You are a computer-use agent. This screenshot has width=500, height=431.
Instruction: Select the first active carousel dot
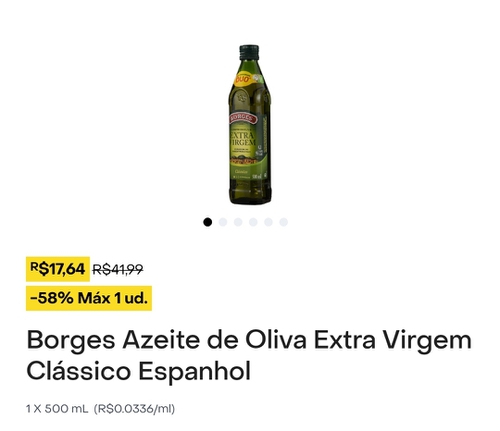[x=207, y=222]
